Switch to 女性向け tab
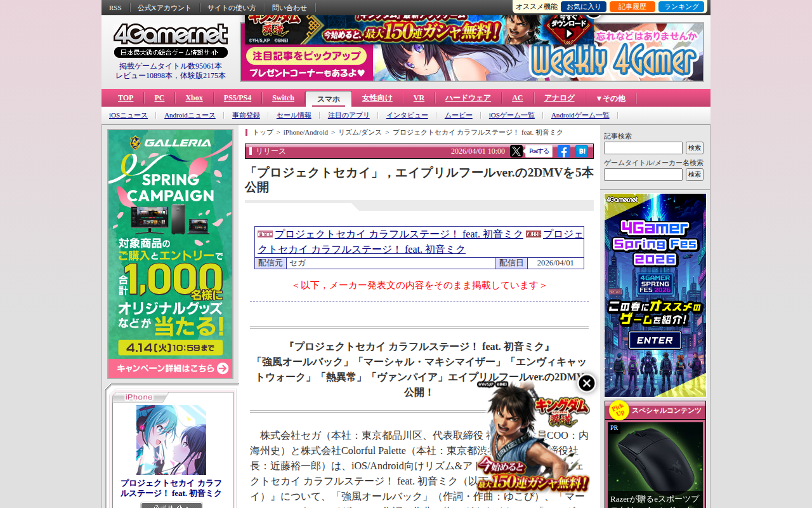 377,98
